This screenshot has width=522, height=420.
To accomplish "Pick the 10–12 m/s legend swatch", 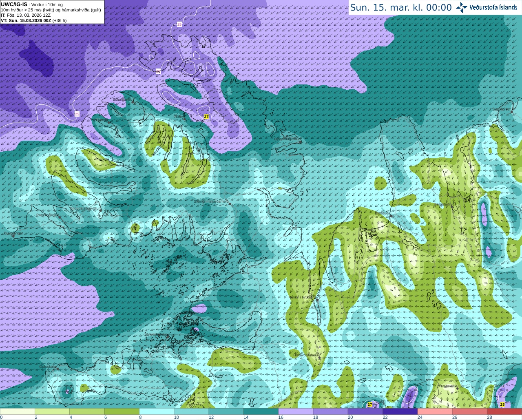I will pyautogui.click(x=191, y=411).
